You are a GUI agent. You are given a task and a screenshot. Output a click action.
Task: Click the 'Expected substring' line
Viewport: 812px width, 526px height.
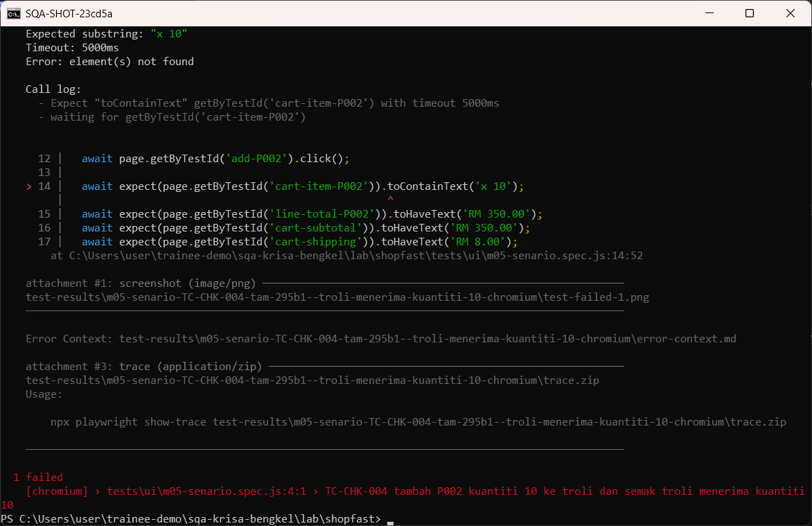[x=106, y=34]
